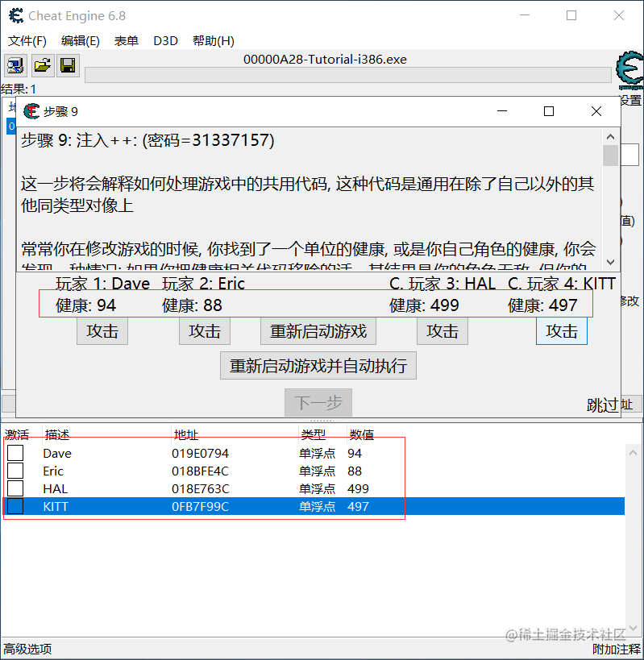This screenshot has height=660, width=644.
Task: Click address list scrollbar up arrow
Action: [x=633, y=452]
